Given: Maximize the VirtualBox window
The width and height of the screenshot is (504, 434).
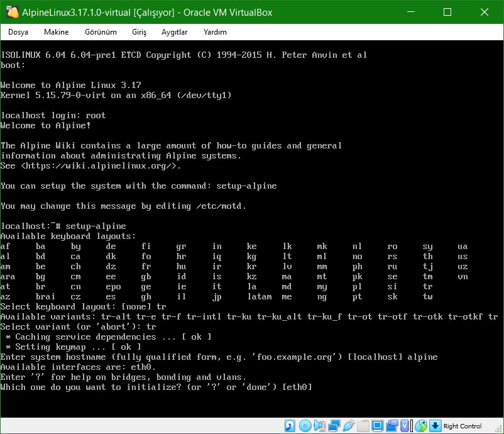Looking at the screenshot, I should pos(447,12).
